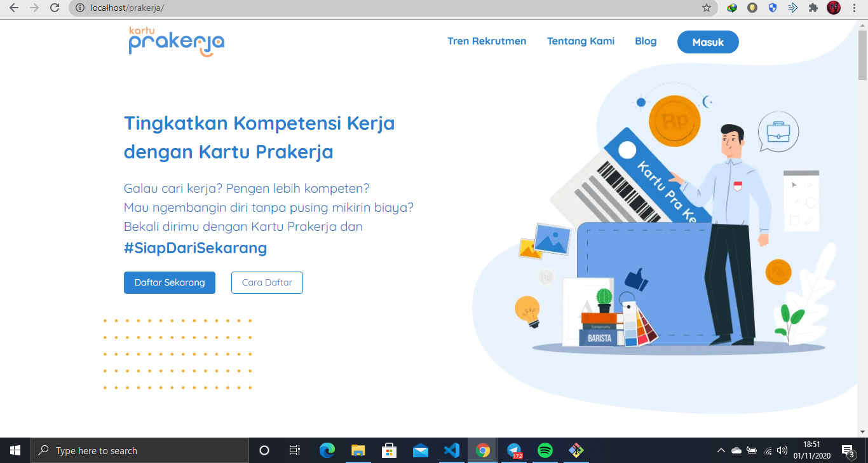868x463 pixels.
Task: Open Mail app from taskbar
Action: coord(420,450)
